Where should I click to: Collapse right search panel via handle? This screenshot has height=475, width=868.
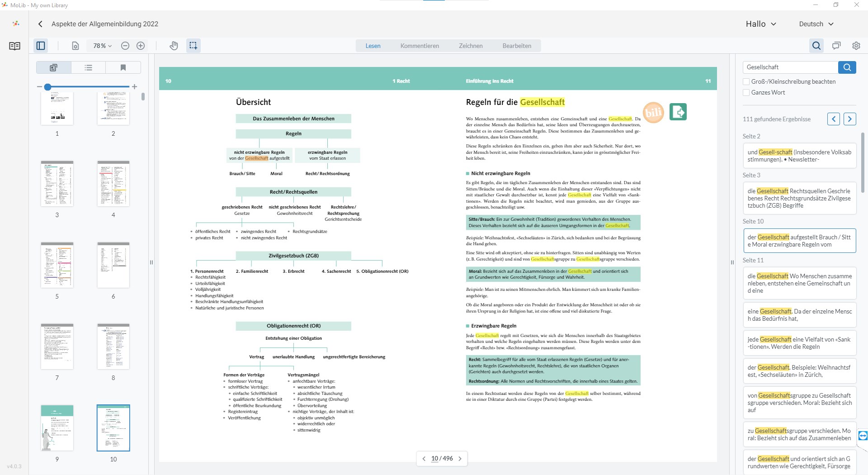732,262
